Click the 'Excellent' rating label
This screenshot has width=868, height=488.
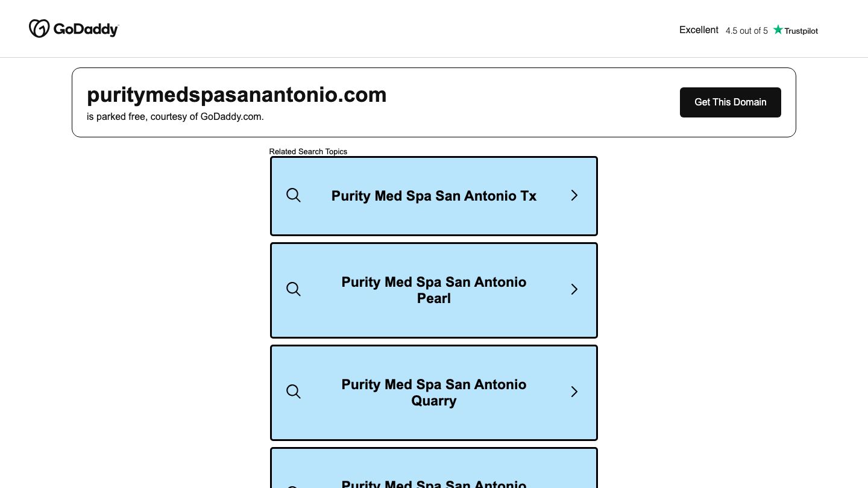(699, 30)
